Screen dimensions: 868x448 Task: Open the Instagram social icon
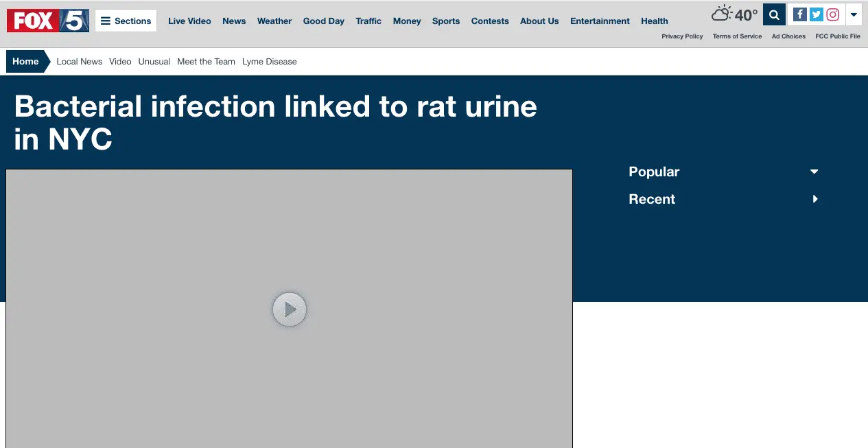(x=832, y=14)
